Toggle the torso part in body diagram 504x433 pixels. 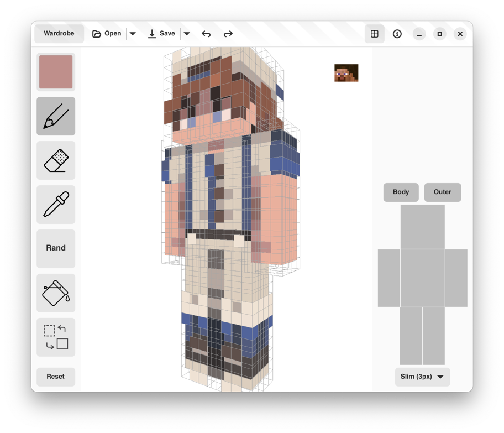[423, 278]
